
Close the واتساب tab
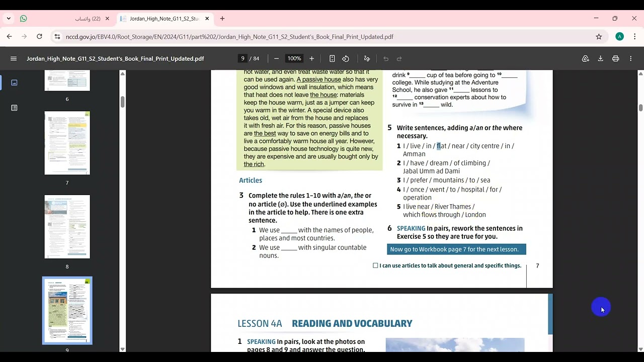tap(107, 19)
